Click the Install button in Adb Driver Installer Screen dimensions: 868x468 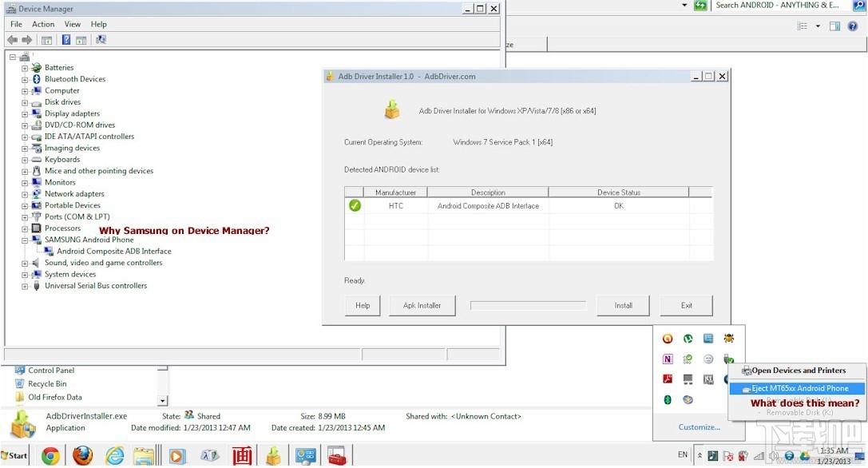(x=624, y=305)
